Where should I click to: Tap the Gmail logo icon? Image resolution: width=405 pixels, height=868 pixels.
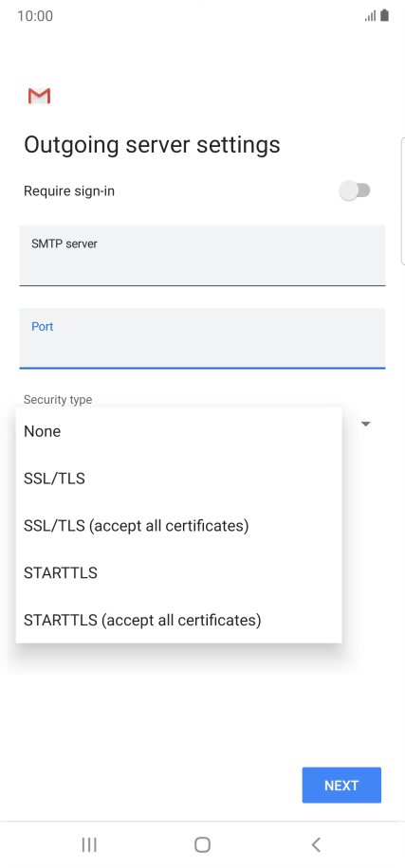(39, 96)
